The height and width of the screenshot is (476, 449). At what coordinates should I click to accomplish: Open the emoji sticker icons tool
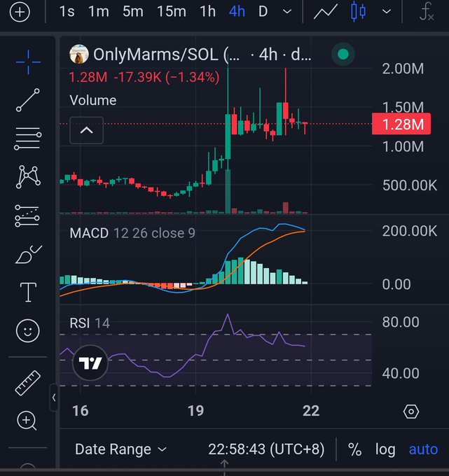(27, 330)
